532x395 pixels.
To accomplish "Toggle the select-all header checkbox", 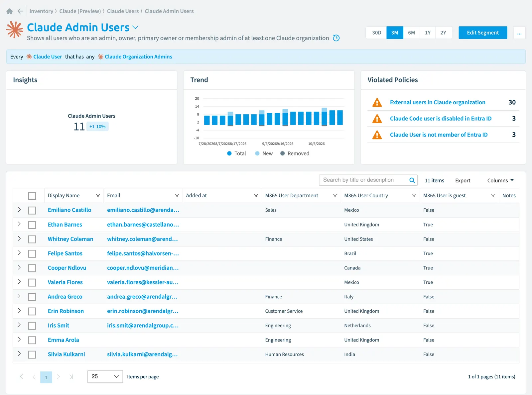I will 32,196.
